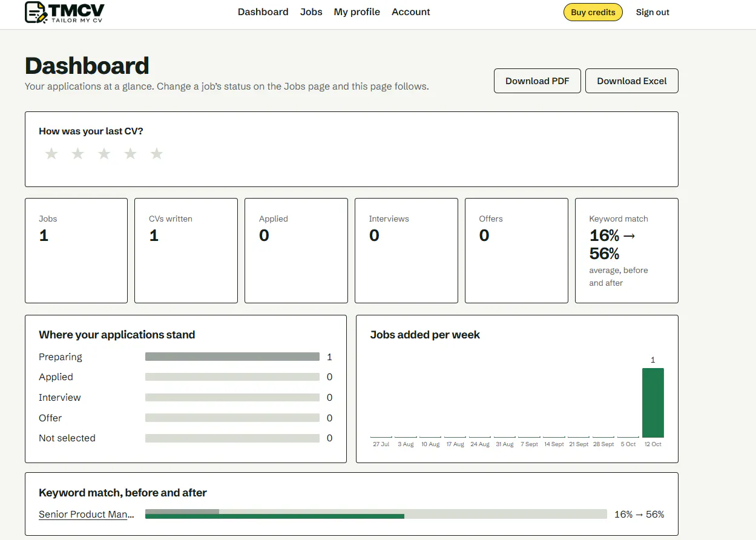Rate the last CV five stars
Screen dimensions: 756x540
coord(157,154)
